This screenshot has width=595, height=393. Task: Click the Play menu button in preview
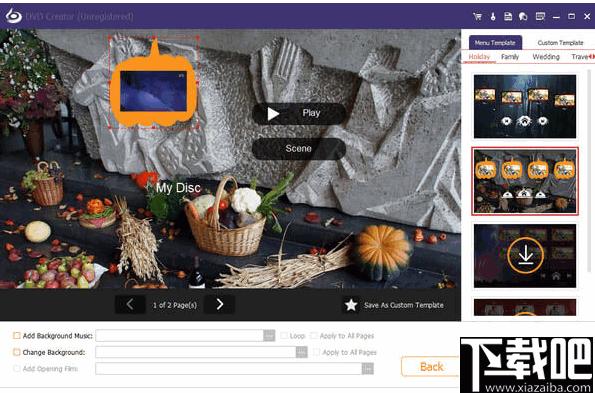299,113
